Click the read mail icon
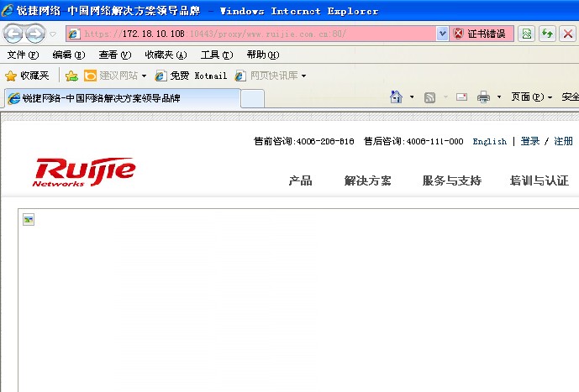Image resolution: width=579 pixels, height=392 pixels. coord(461,97)
